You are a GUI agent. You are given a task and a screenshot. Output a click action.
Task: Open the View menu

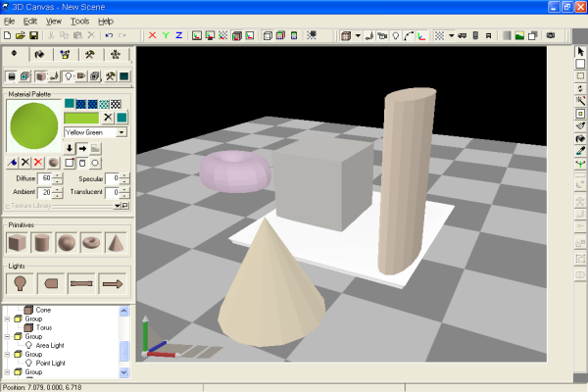click(x=54, y=22)
